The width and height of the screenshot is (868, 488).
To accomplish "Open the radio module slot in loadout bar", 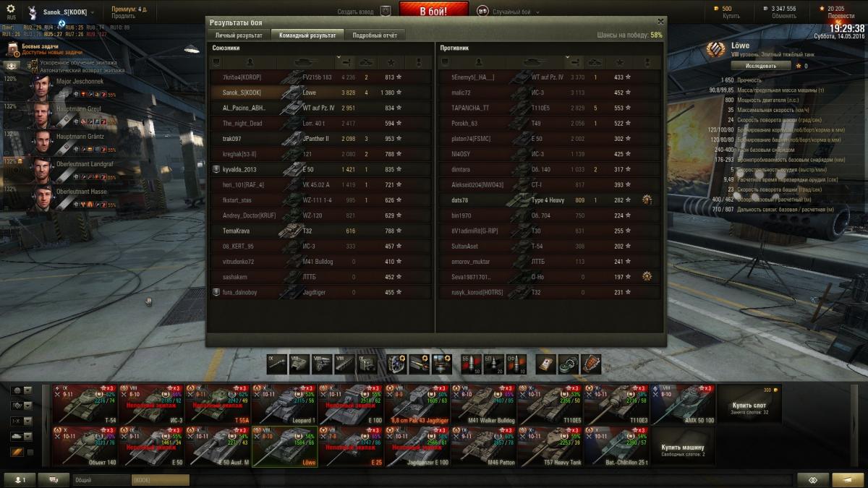I will tap(367, 364).
